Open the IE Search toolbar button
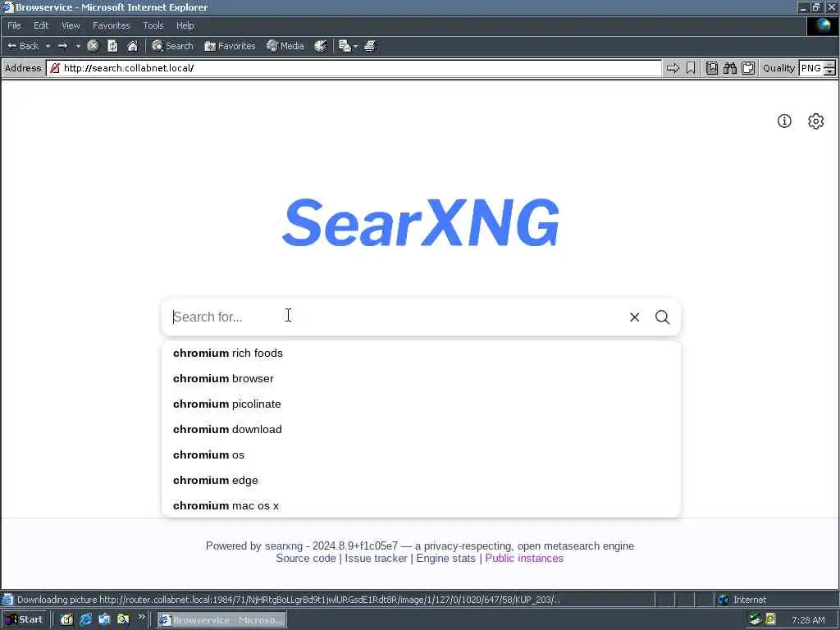The height and width of the screenshot is (630, 840). (x=172, y=46)
